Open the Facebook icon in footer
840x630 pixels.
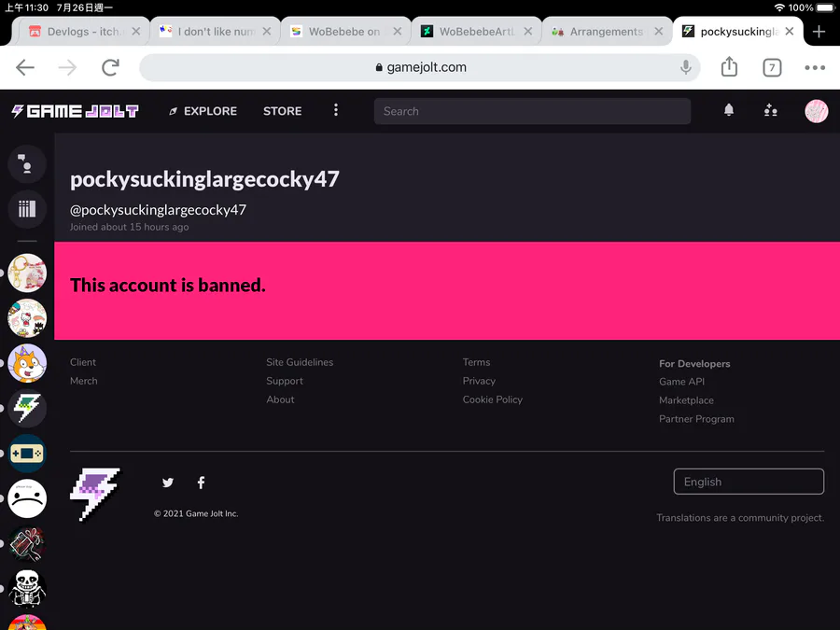(201, 483)
